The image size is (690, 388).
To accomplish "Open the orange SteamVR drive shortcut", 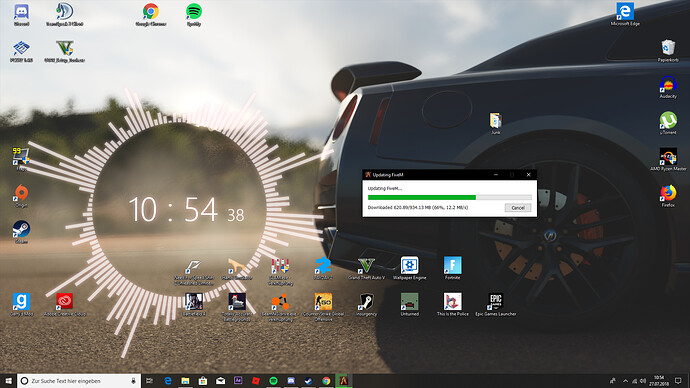I will [280, 307].
